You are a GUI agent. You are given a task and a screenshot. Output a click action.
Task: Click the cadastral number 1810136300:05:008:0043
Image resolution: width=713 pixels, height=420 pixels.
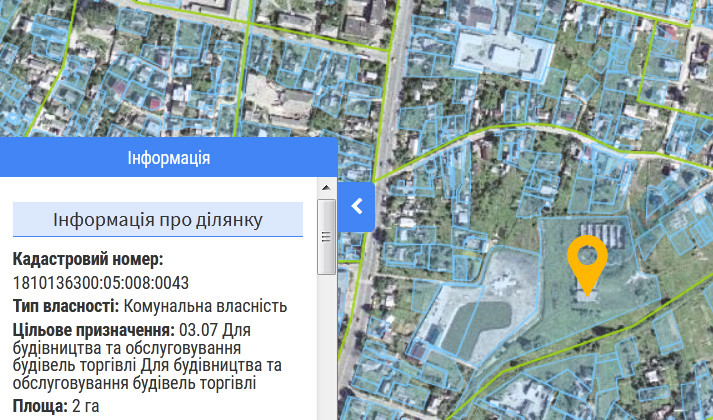(101, 282)
